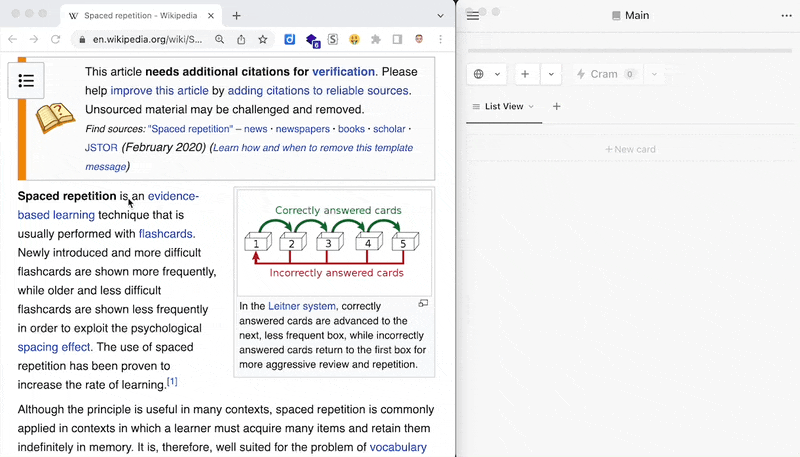The height and width of the screenshot is (457, 800).
Task: Open the three-dot more options menu
Action: click(x=786, y=16)
